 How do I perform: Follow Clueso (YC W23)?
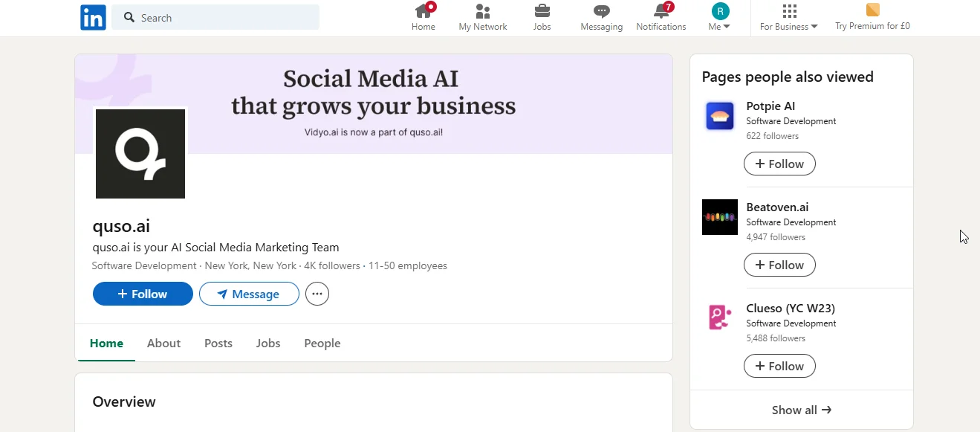(x=779, y=366)
